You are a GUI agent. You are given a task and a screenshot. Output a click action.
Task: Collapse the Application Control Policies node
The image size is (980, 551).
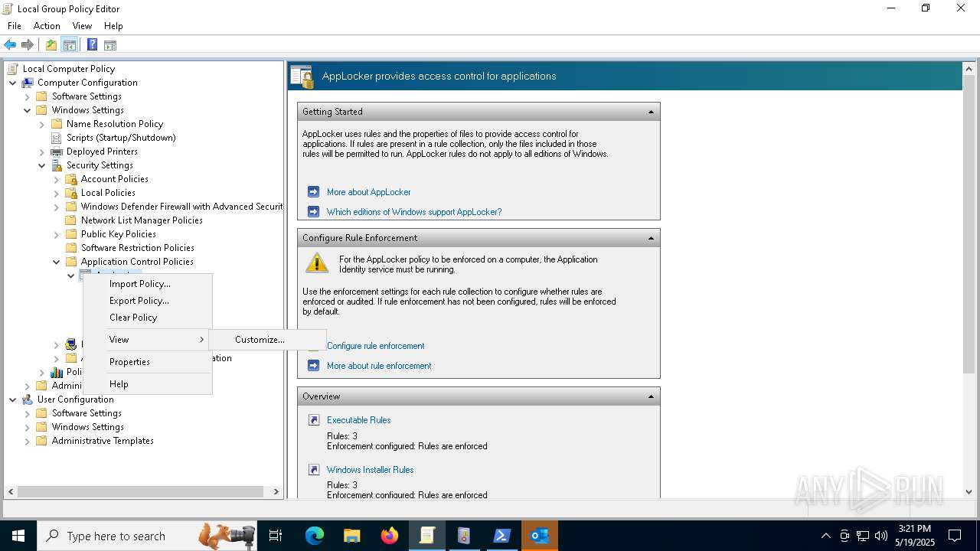[x=57, y=262]
